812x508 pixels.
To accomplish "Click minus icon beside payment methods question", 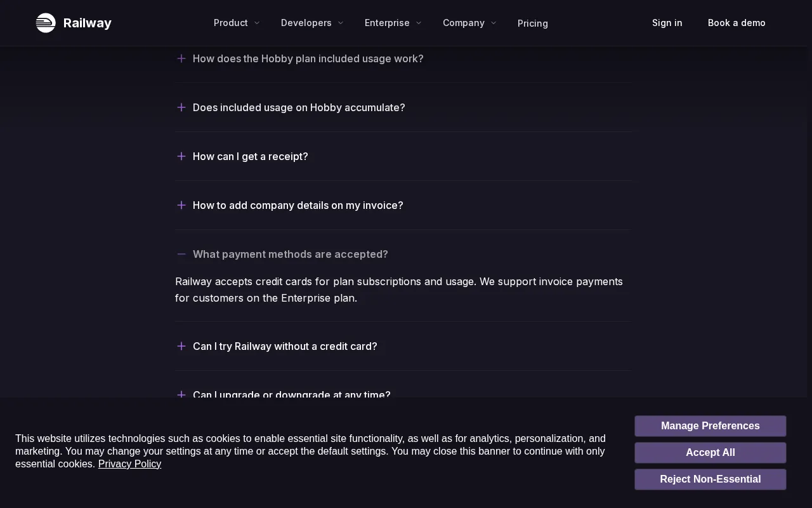I will pos(181,254).
